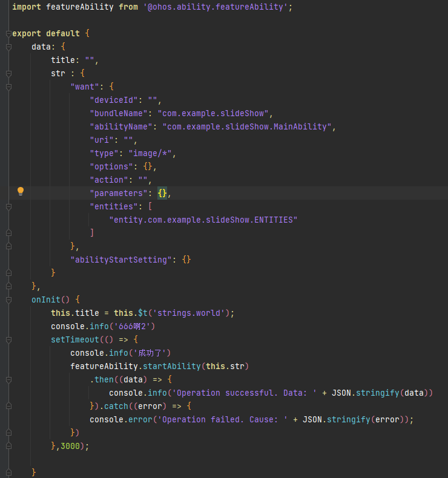The height and width of the screenshot is (478, 448).
Task: Collapse the data object fold marker
Action: tap(9, 47)
